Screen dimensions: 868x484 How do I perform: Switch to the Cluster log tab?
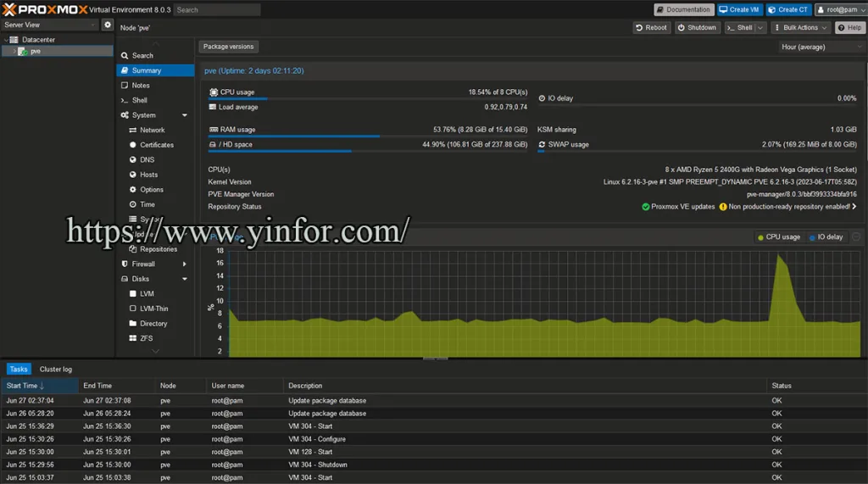coord(56,370)
